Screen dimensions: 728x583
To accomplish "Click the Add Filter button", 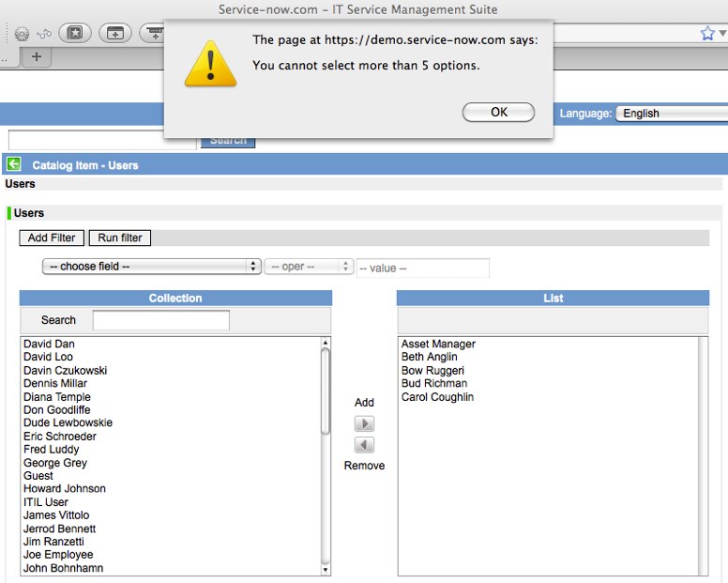I will 52,238.
